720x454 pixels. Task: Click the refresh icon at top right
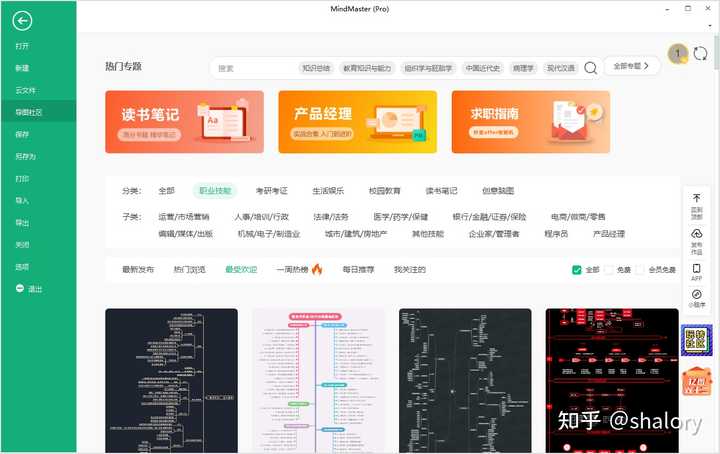click(700, 53)
